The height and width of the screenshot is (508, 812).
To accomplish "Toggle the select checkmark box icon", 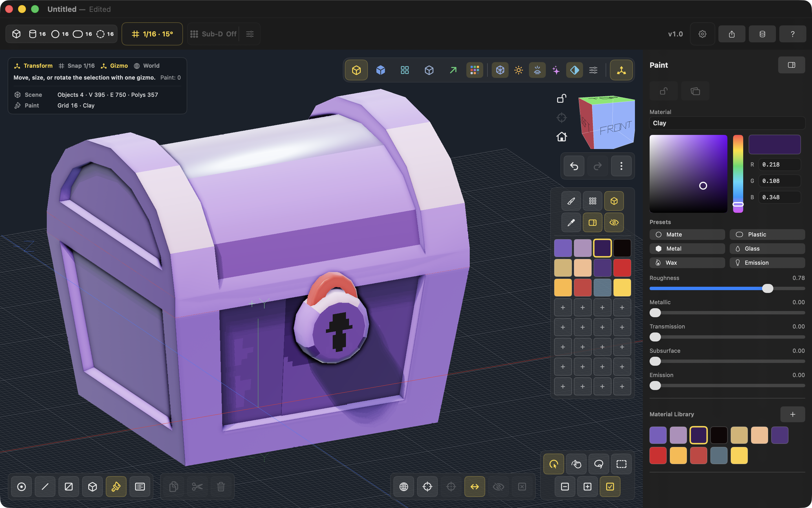I will pyautogui.click(x=610, y=487).
